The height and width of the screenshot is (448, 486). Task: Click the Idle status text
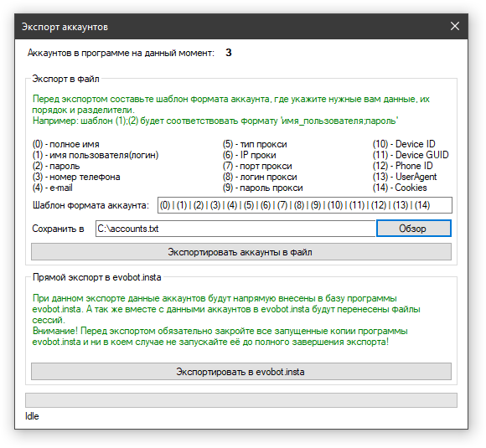point(32,416)
